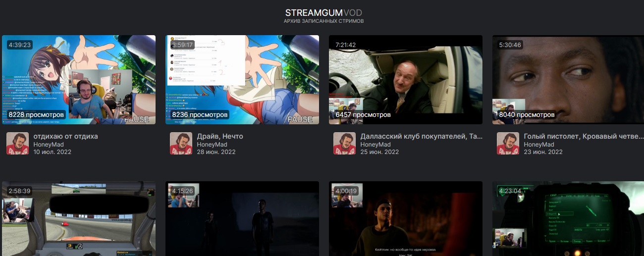Click the '8236 просмотров' view count badge
This screenshot has height=256, width=644.
(200, 115)
